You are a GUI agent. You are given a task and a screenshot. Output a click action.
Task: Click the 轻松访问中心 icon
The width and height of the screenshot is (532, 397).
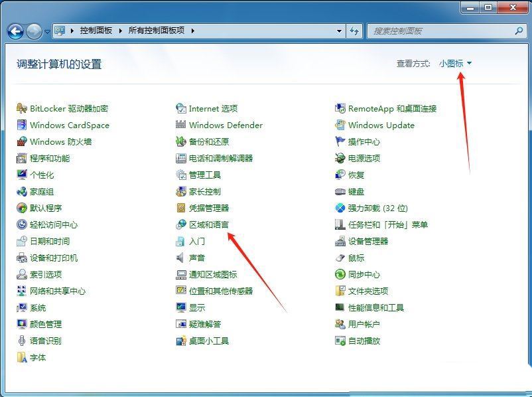tap(22, 224)
